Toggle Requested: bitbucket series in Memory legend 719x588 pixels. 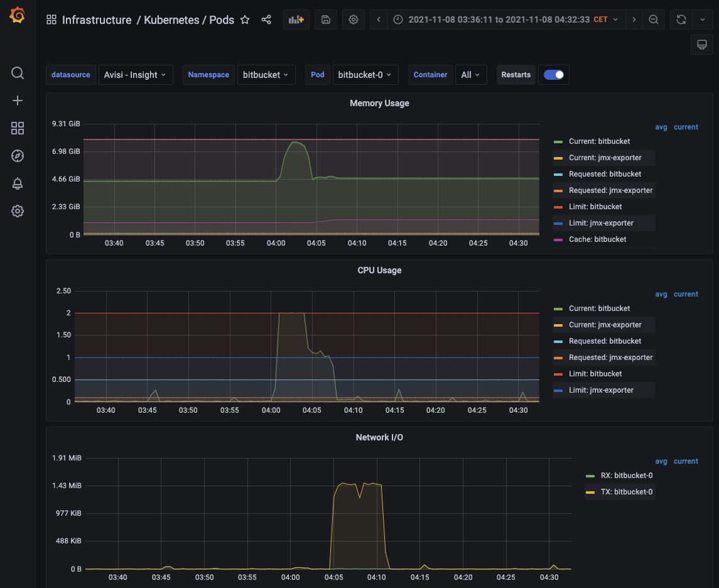tap(605, 174)
